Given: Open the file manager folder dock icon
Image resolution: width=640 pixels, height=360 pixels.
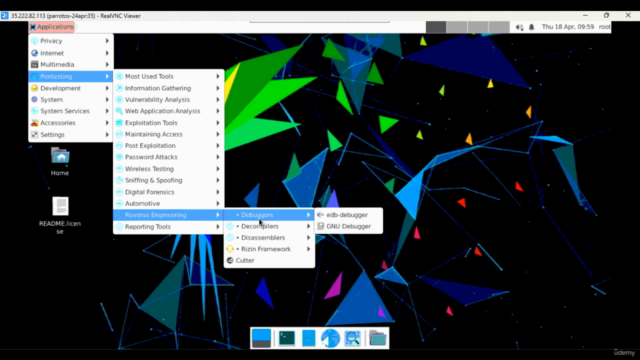Looking at the screenshot, I should 378,338.
